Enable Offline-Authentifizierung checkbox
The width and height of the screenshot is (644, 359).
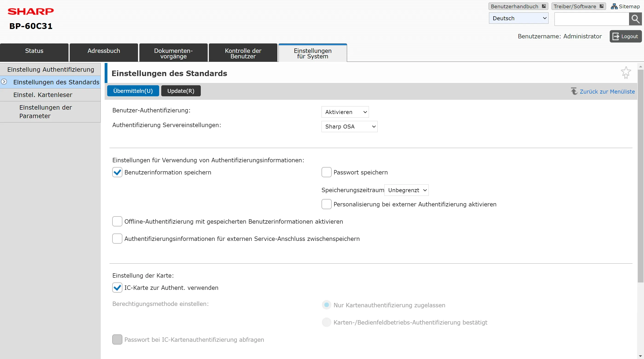(x=117, y=222)
